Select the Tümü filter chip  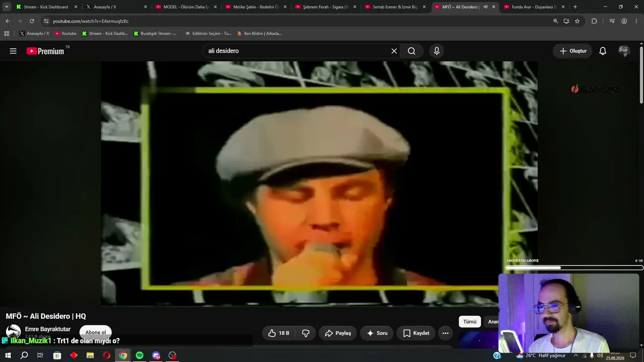470,322
